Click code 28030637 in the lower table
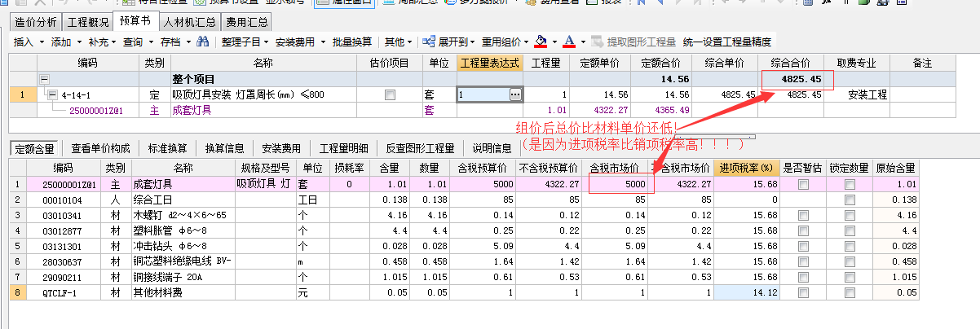The height and width of the screenshot is (329, 980). pos(63,261)
